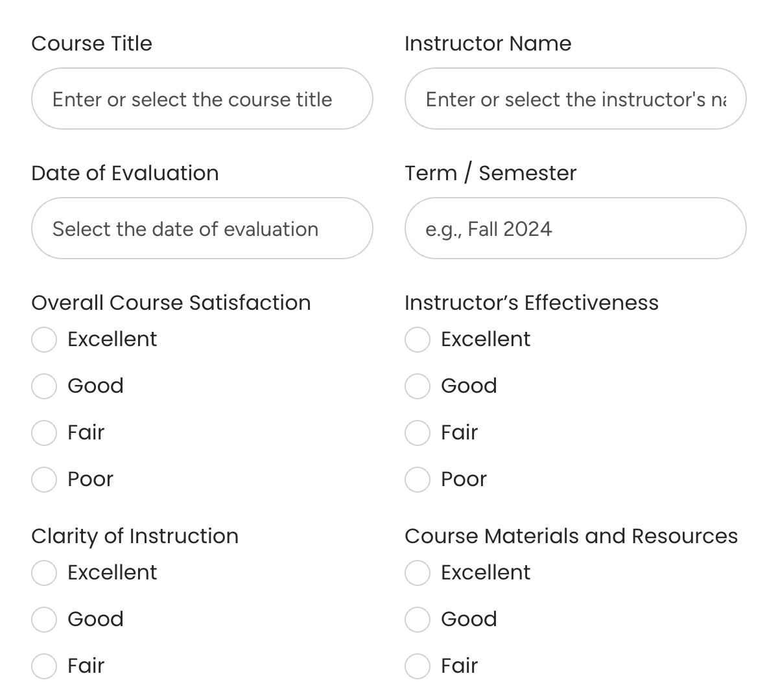The image size is (778, 700).
Task: Select Good for Instructor's Effectiveness
Action: point(417,386)
